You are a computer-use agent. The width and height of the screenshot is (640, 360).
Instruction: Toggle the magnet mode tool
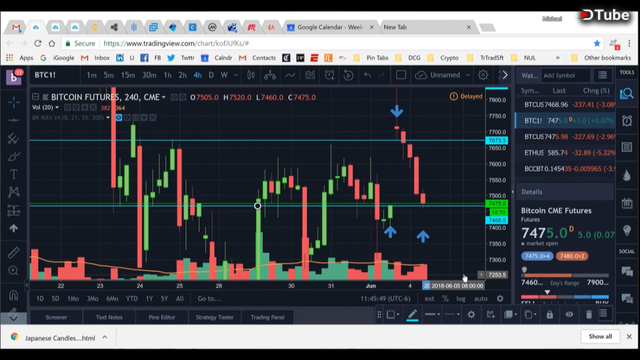tap(13, 295)
